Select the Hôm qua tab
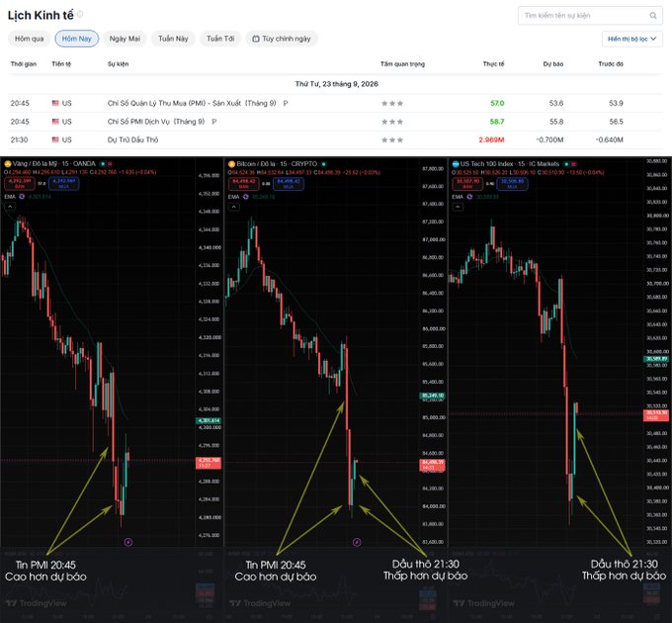The image size is (672, 623). pos(29,39)
